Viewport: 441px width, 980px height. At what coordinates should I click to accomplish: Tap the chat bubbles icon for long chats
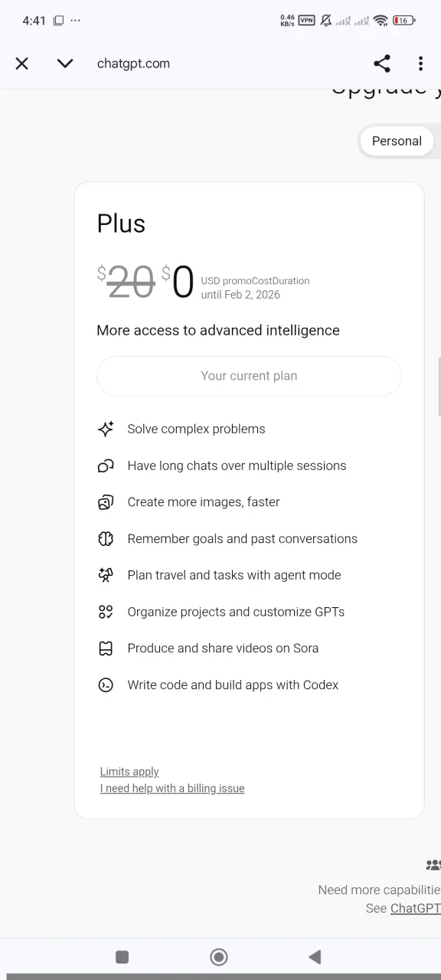(106, 465)
